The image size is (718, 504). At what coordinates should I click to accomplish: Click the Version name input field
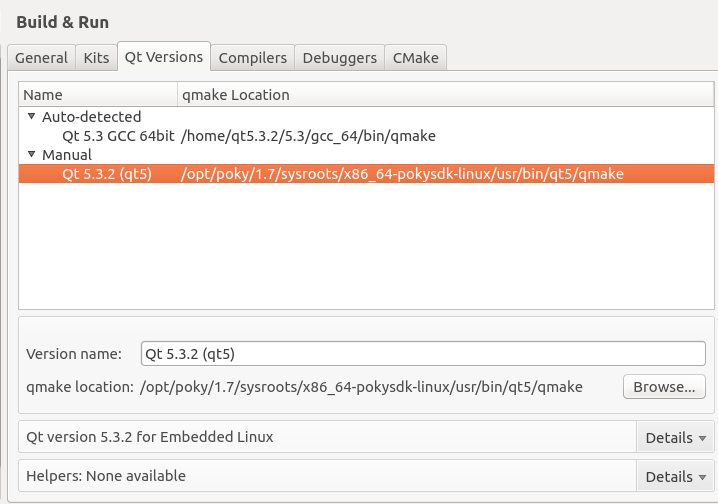point(423,353)
